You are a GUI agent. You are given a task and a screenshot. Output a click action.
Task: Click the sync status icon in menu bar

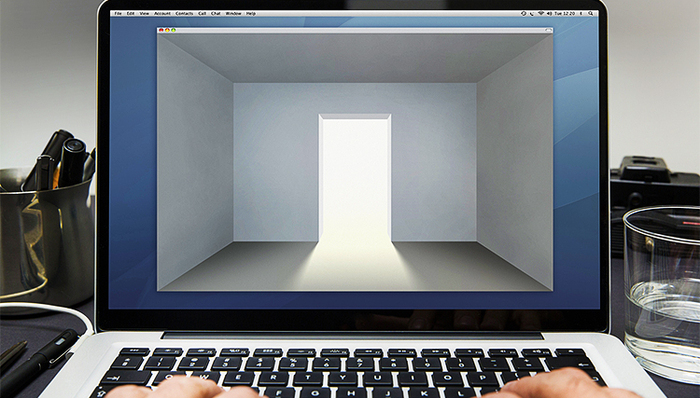point(524,13)
